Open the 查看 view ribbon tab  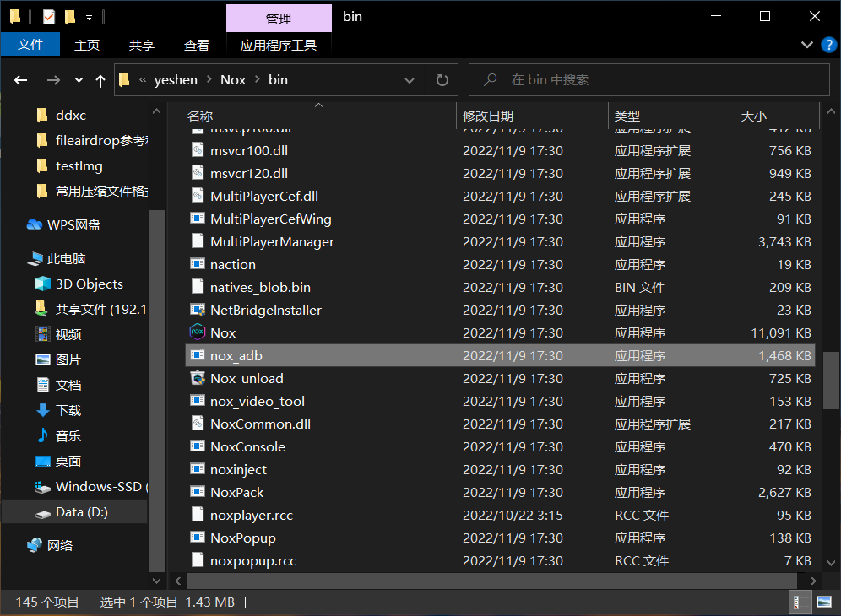(x=196, y=45)
